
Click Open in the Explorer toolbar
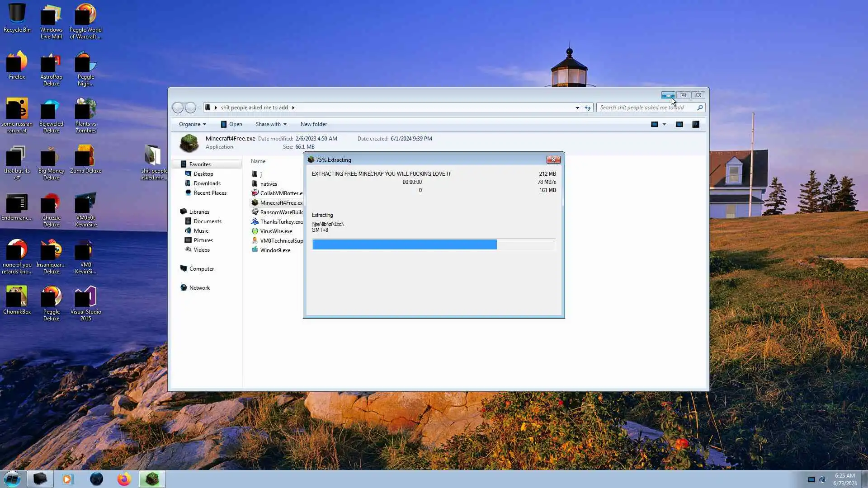pos(231,124)
